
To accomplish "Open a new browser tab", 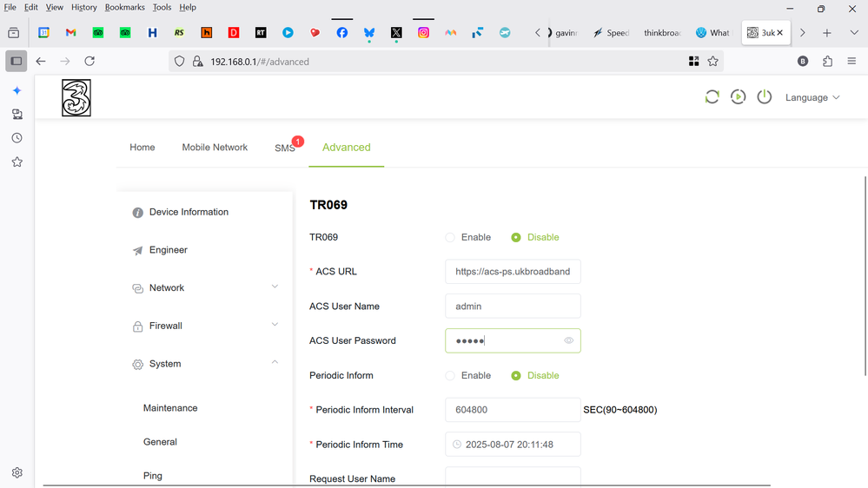I will (826, 33).
